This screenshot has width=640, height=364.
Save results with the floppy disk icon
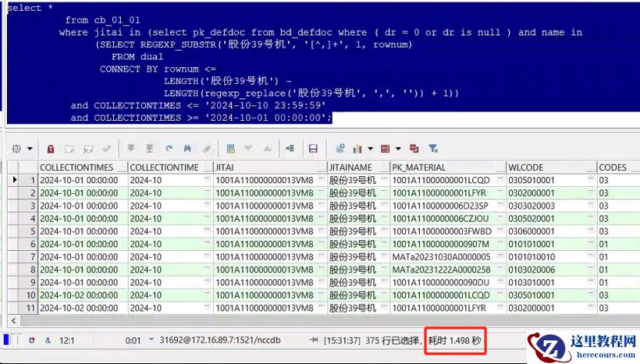pos(313,149)
